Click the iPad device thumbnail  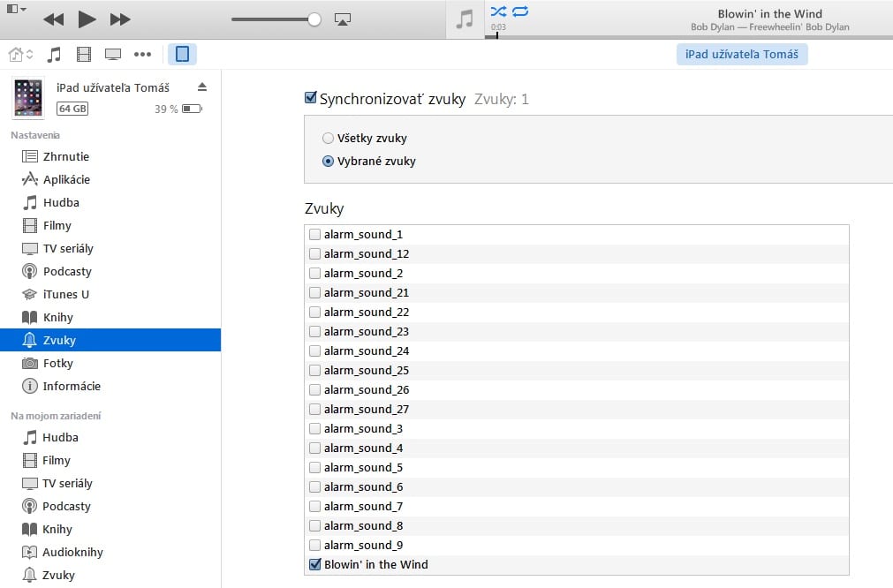tap(28, 98)
